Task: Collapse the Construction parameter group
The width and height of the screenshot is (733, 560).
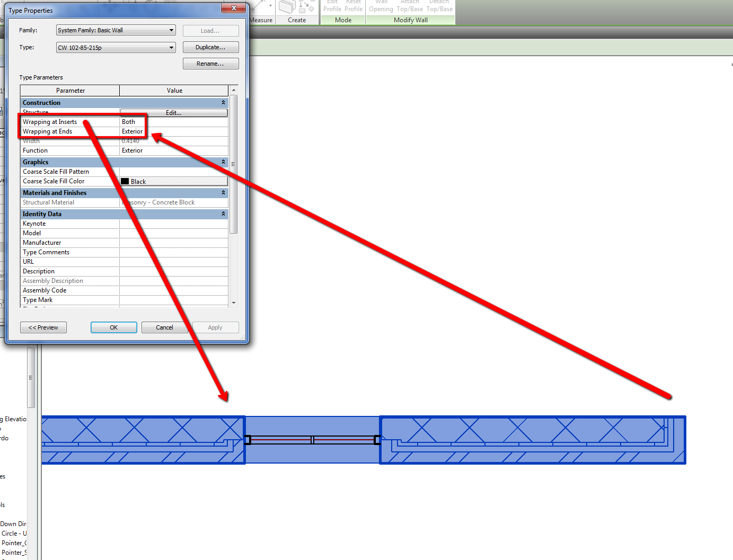Action: point(223,103)
